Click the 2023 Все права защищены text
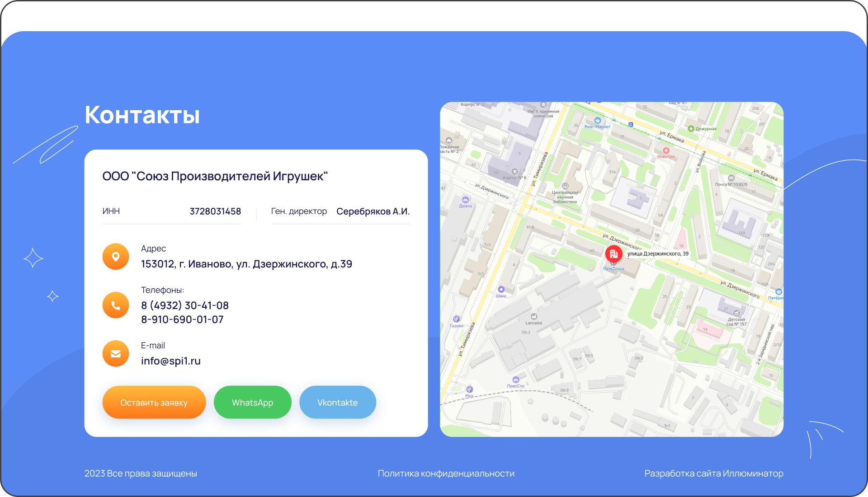The width and height of the screenshot is (868, 497). tap(141, 474)
